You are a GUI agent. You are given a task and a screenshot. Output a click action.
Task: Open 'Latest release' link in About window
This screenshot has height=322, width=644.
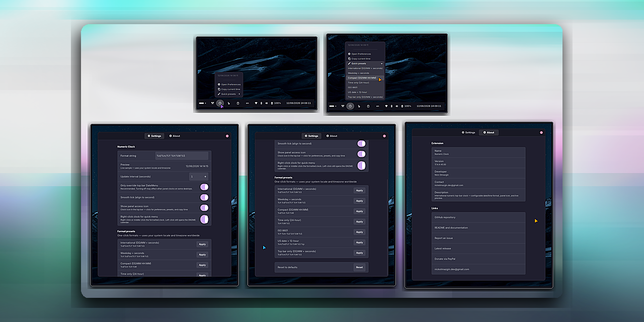[478, 249]
